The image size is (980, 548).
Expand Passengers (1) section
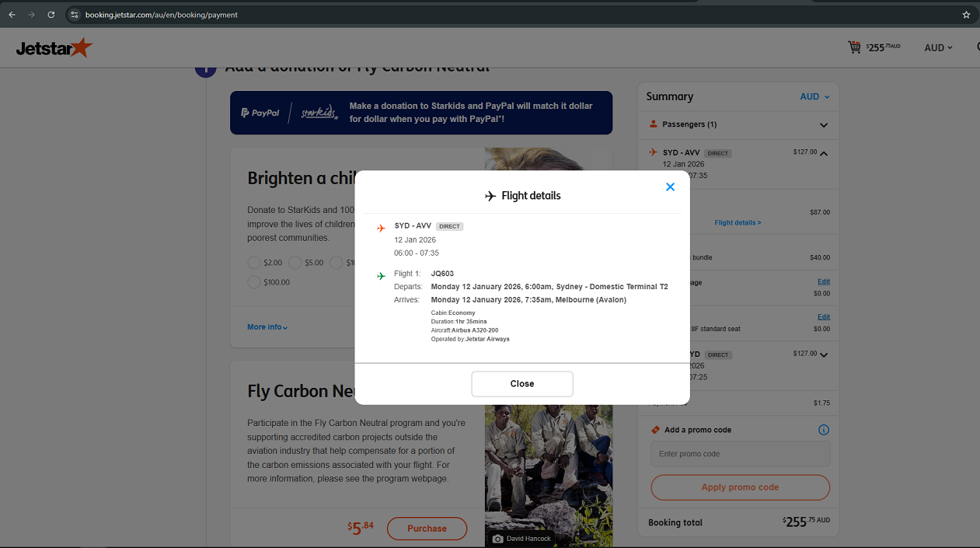824,125
